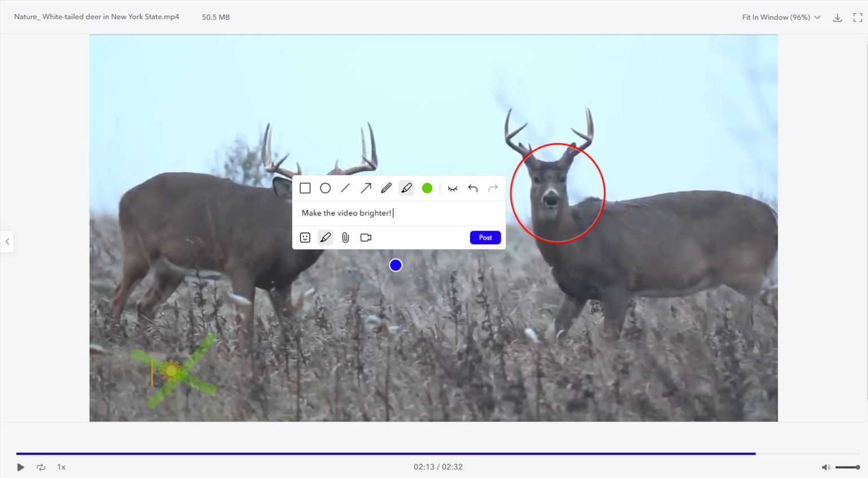Viewport: 868px width, 478px height.
Task: Mute the video audio
Action: (x=826, y=467)
